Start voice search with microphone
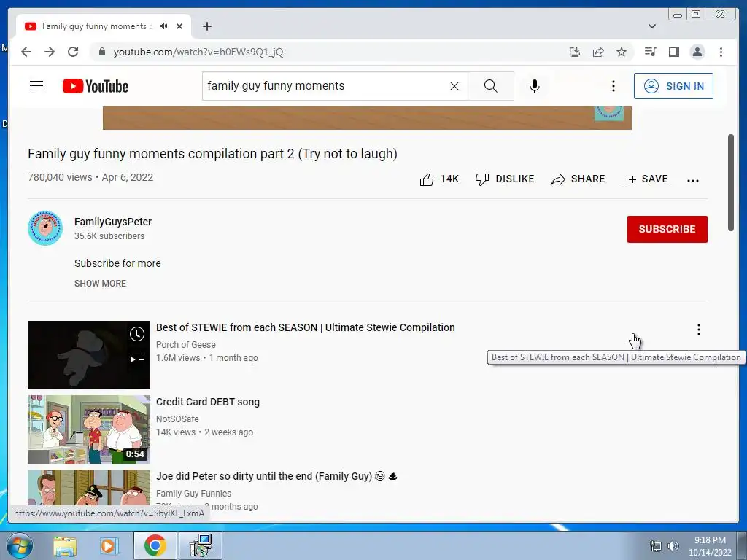The image size is (747, 560). pos(535,86)
